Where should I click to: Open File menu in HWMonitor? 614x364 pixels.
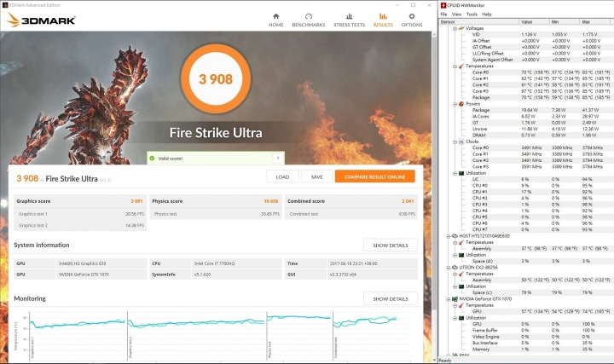(443, 14)
